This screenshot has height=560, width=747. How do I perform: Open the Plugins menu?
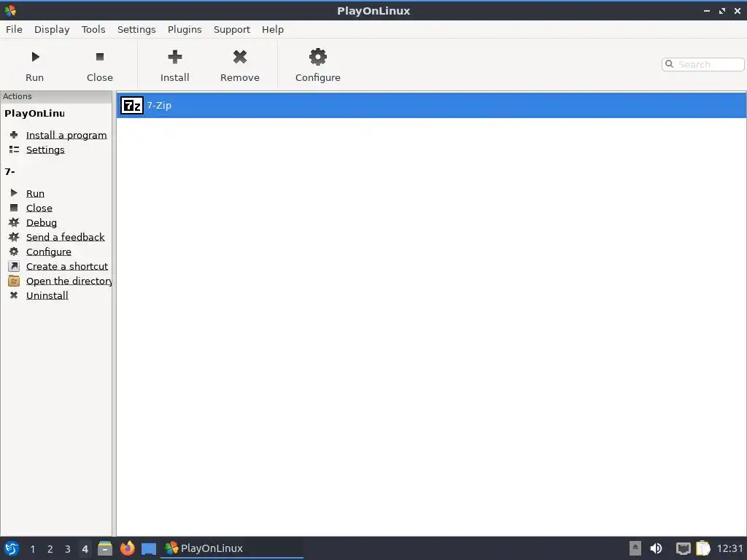pos(185,29)
